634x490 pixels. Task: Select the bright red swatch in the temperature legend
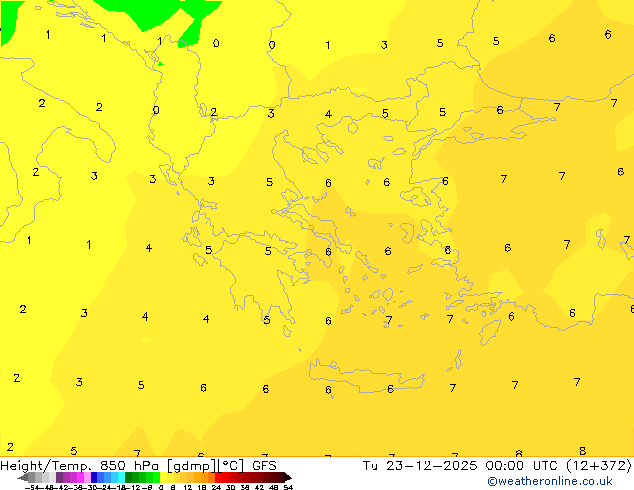click(x=218, y=477)
